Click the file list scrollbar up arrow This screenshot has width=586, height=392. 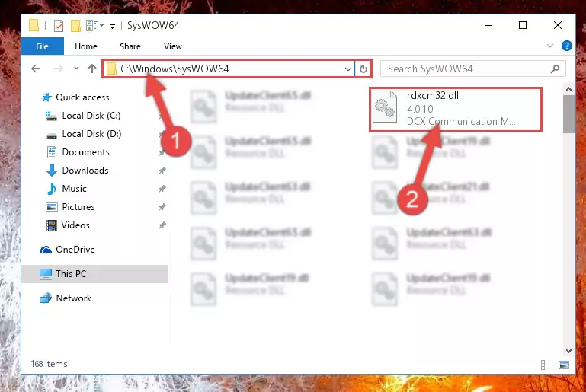[568, 89]
